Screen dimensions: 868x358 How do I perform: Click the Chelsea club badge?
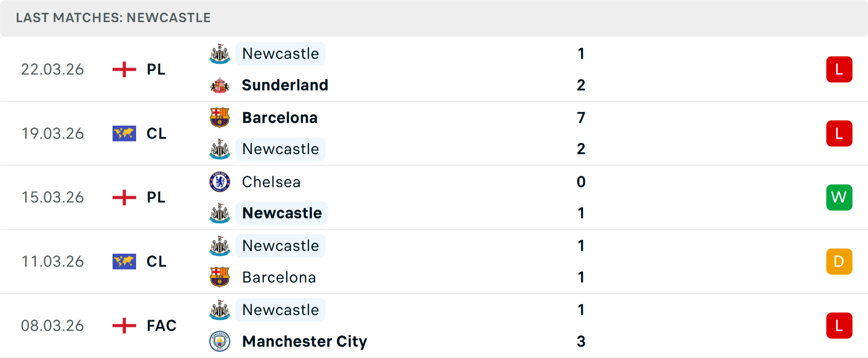coord(220,182)
